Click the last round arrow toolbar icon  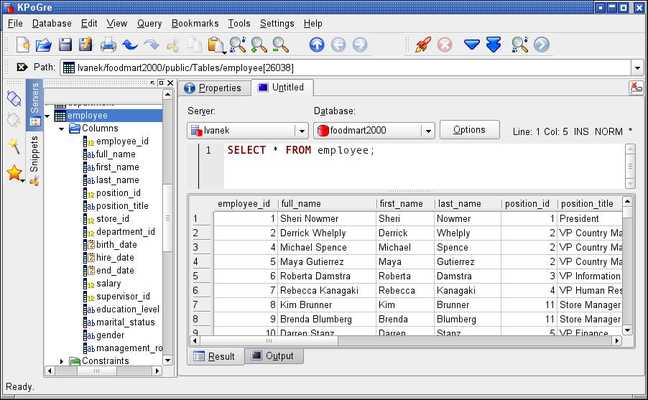(x=542, y=45)
